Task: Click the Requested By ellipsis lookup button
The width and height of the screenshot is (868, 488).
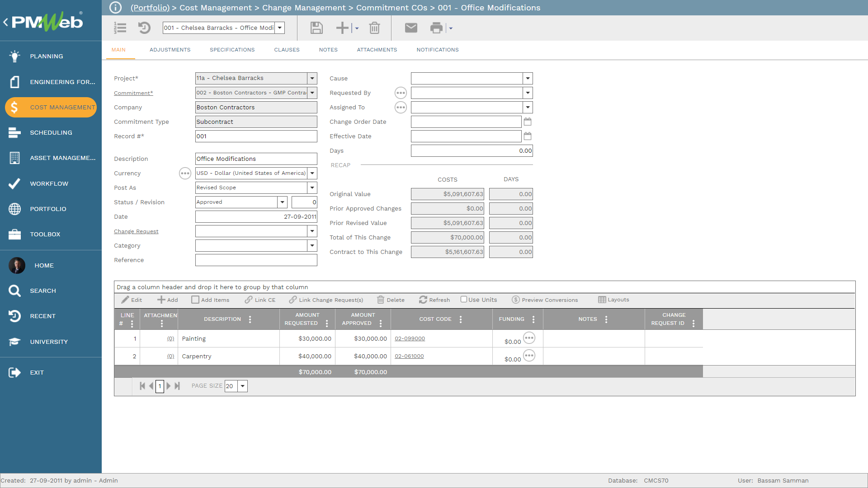Action: coord(401,93)
